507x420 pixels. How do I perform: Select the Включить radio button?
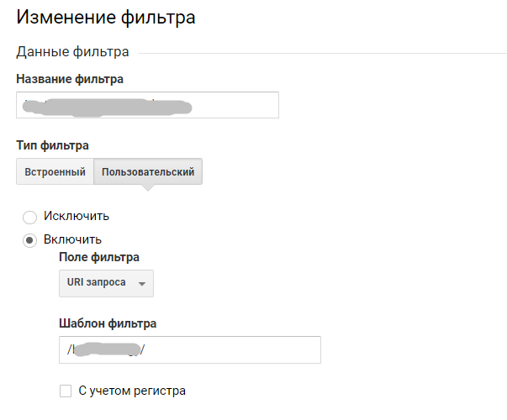tap(29, 240)
